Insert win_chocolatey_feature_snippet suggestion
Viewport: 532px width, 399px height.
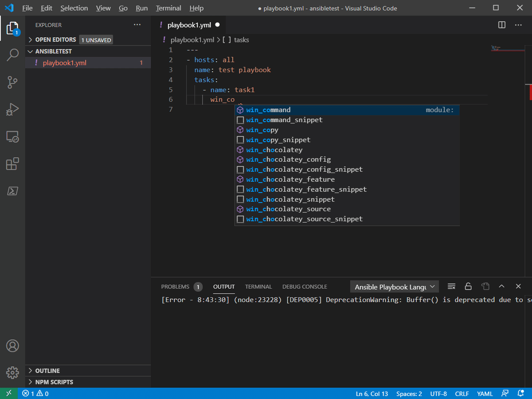(x=347, y=190)
